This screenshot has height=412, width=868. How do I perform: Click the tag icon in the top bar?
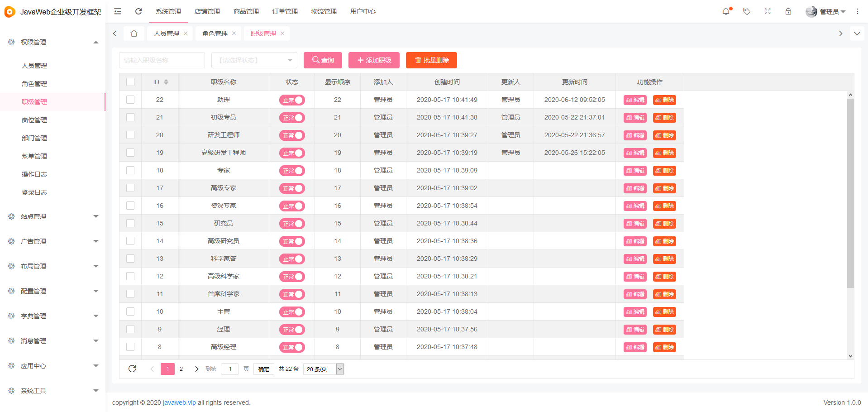pyautogui.click(x=746, y=11)
